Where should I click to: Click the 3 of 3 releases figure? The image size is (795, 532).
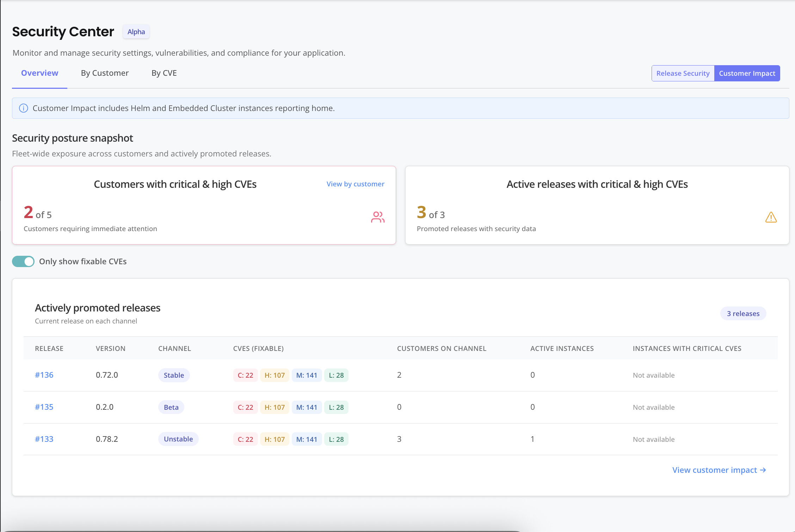431,213
